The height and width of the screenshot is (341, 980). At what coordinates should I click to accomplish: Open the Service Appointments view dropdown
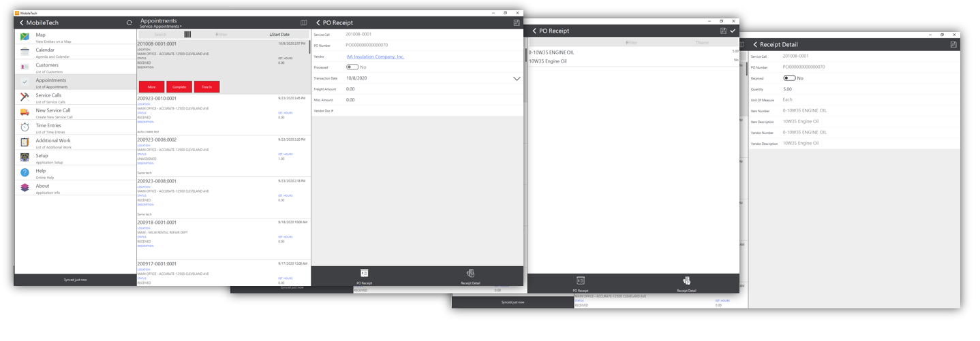tap(161, 27)
